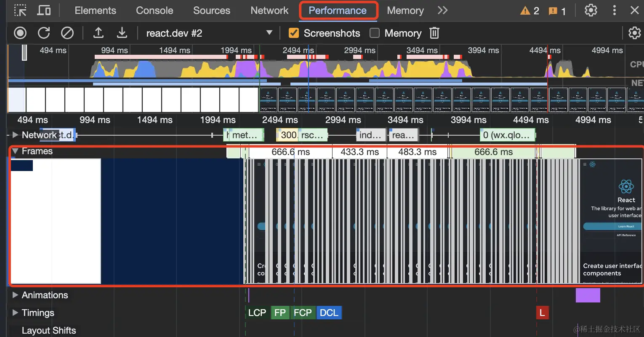Select the first 666.6 ms frame
The height and width of the screenshot is (337, 644).
pos(290,152)
